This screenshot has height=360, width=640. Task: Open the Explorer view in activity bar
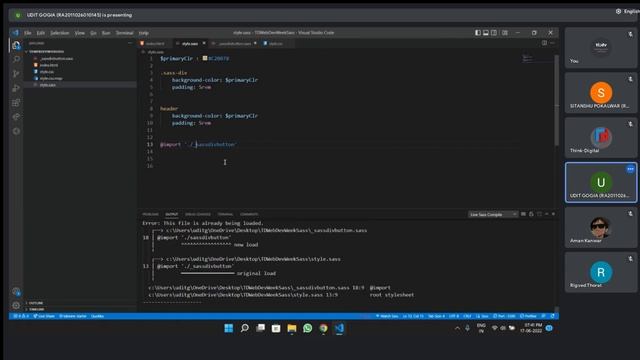(x=16, y=45)
